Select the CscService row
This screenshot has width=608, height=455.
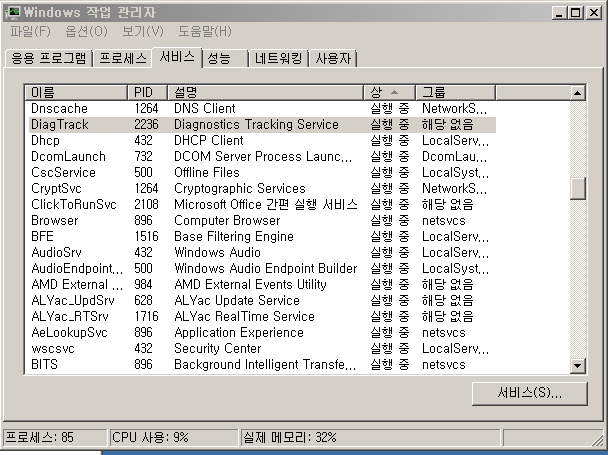click(262, 172)
